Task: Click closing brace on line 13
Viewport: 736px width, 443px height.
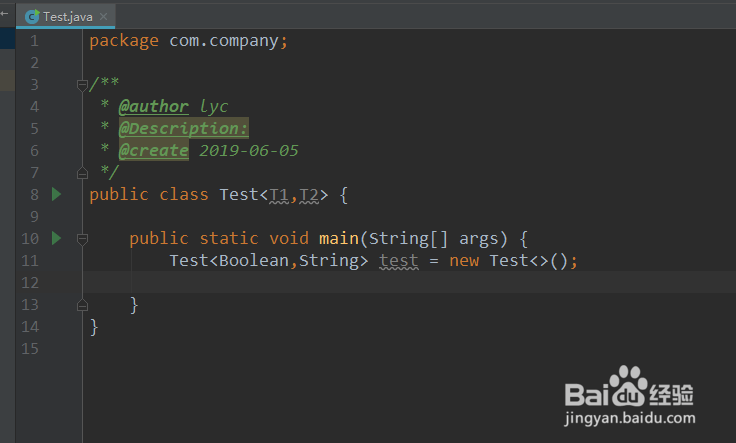Action: point(134,305)
